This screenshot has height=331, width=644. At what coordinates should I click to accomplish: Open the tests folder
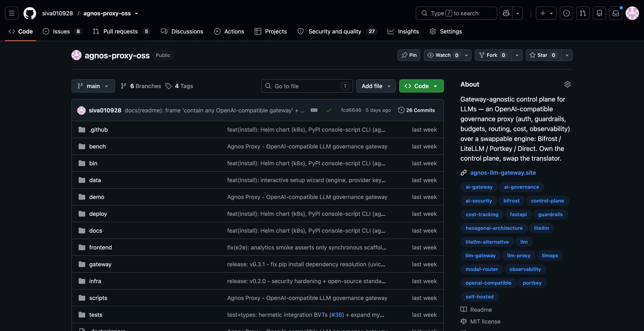coord(96,315)
